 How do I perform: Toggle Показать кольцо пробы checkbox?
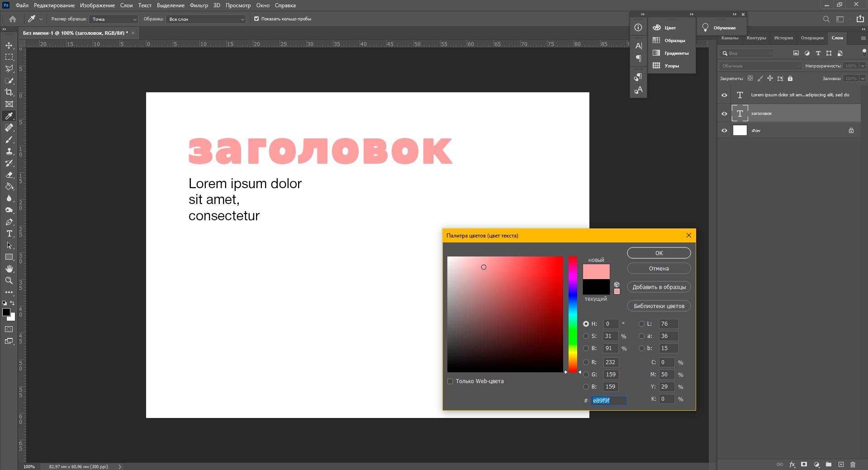[x=256, y=19]
